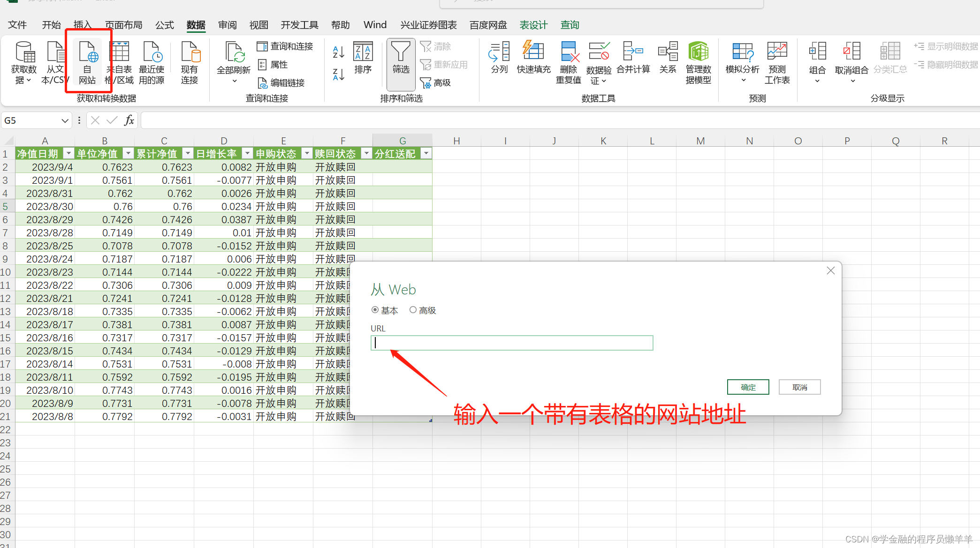Select the 基本 radio button
The image size is (980, 548).
click(375, 310)
